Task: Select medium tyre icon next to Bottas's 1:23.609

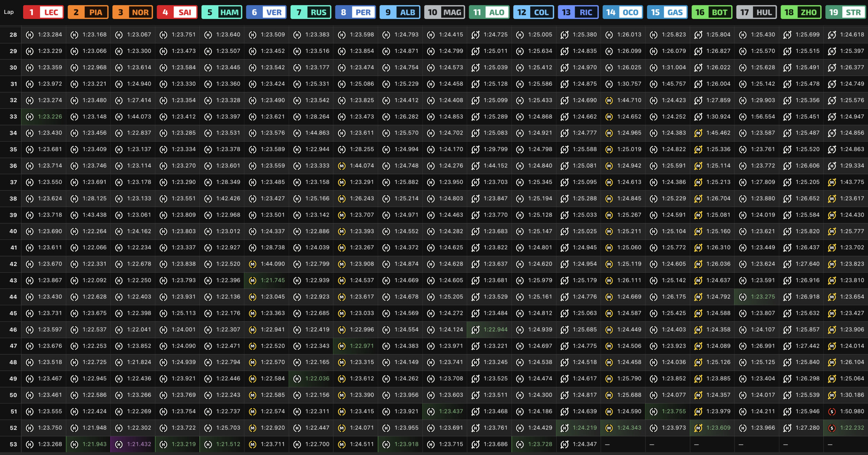Action: point(698,428)
